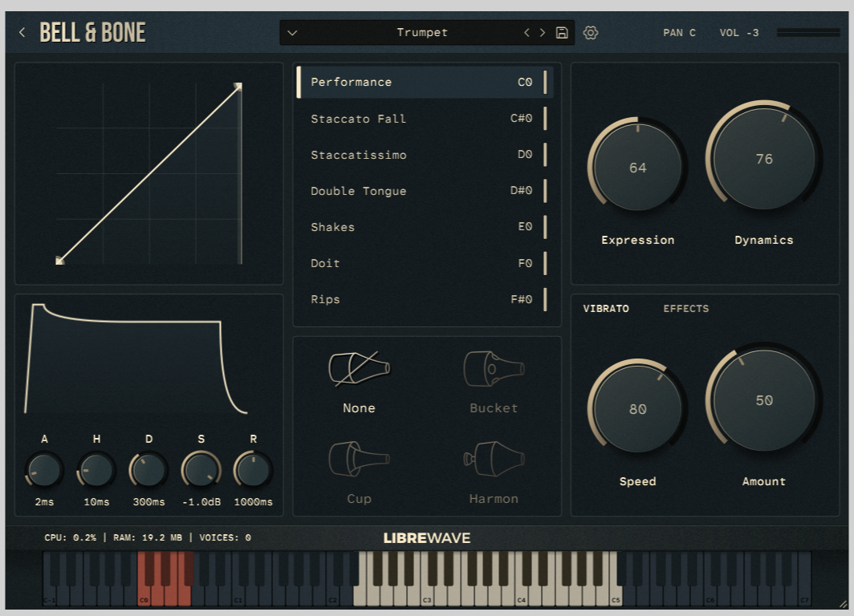Viewport: 854px width, 616px height.
Task: Select the Staccato Fall articulation
Action: tap(425, 119)
